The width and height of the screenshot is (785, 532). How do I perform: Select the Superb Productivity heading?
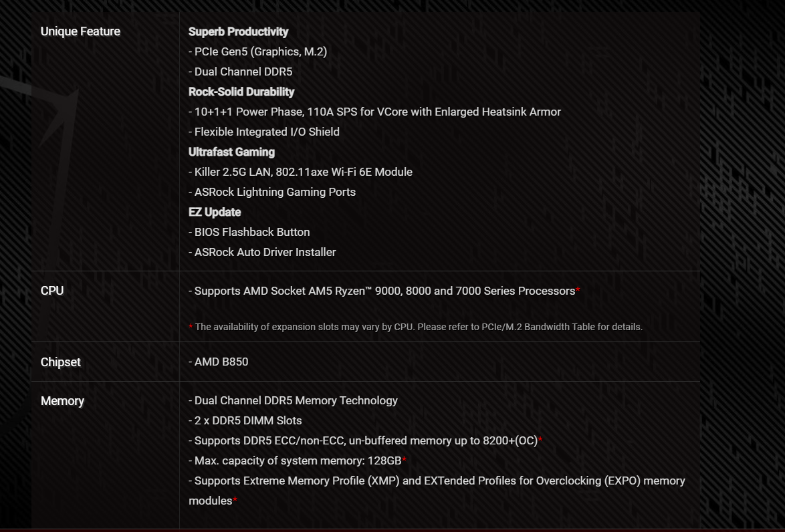[x=238, y=31]
